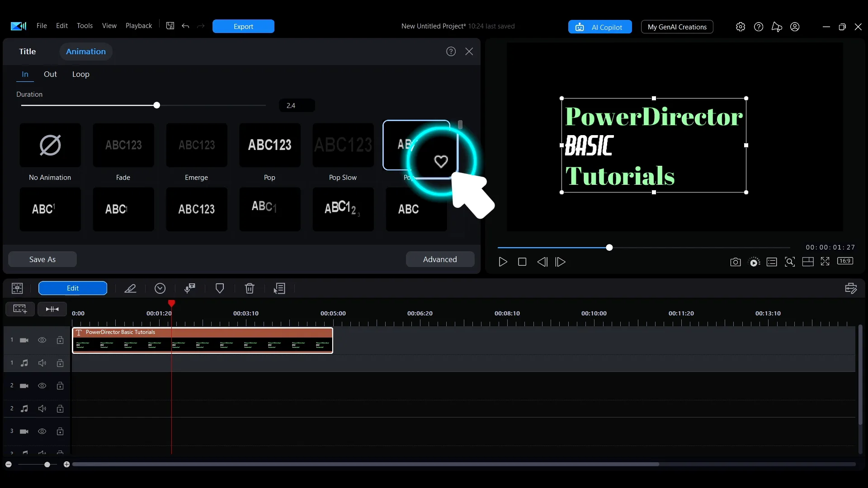Mute audio track 1

click(42, 363)
